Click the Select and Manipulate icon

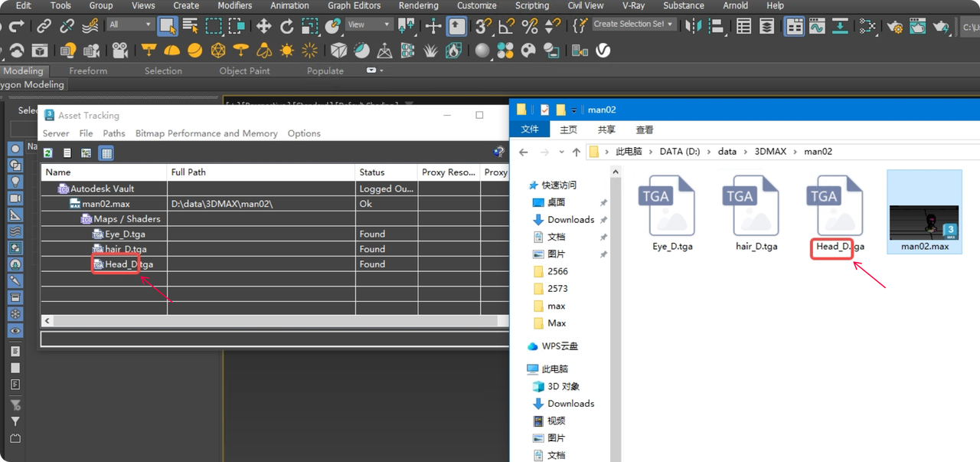433,26
